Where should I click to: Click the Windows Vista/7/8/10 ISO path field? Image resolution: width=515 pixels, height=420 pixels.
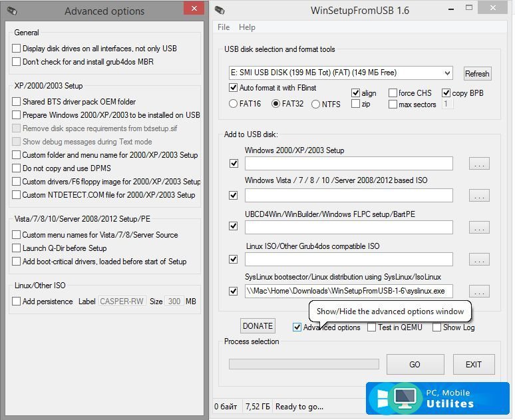point(349,195)
